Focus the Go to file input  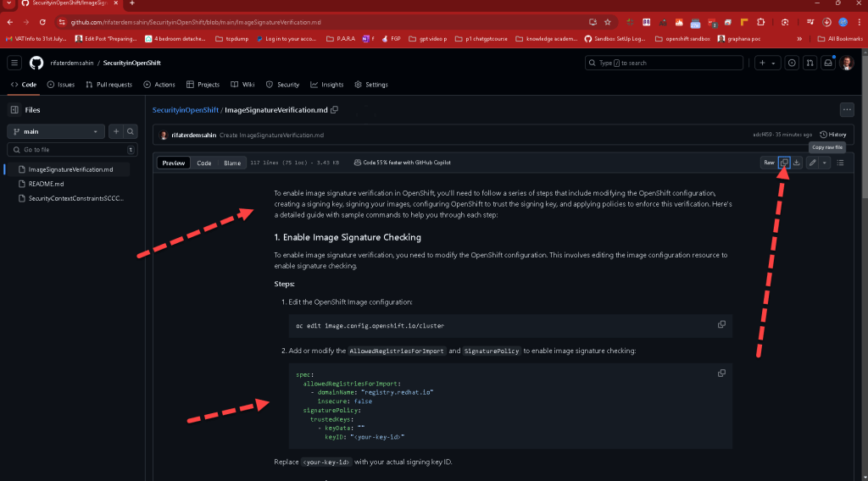click(x=72, y=150)
